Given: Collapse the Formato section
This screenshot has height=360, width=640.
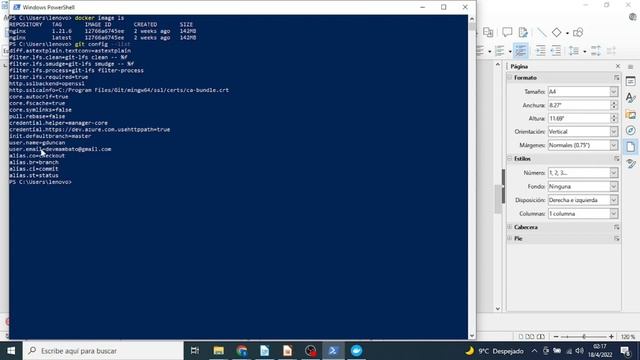Looking at the screenshot, I should pos(510,78).
